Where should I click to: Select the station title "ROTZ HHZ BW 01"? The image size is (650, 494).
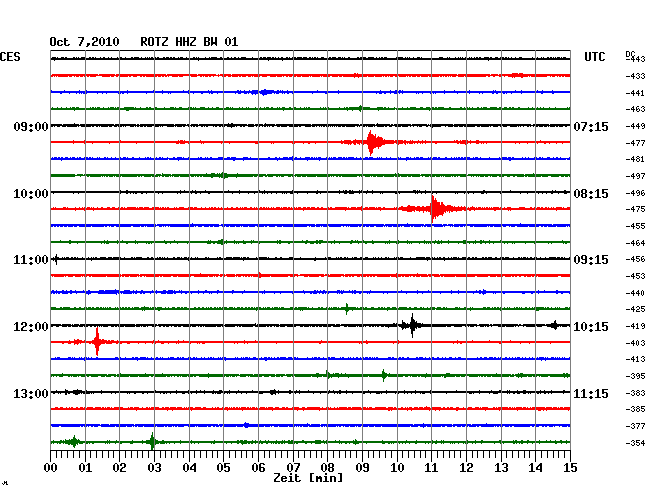pos(189,42)
